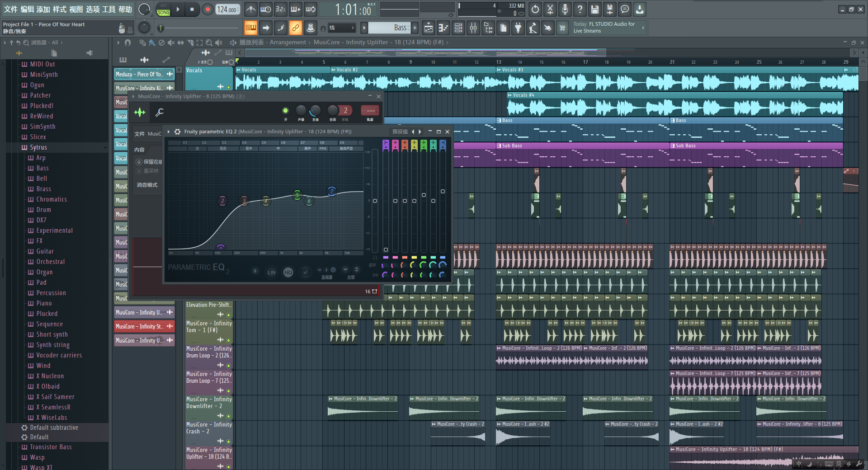Click the save project floppy icon
Image resolution: width=868 pixels, height=470 pixels.
point(595,9)
